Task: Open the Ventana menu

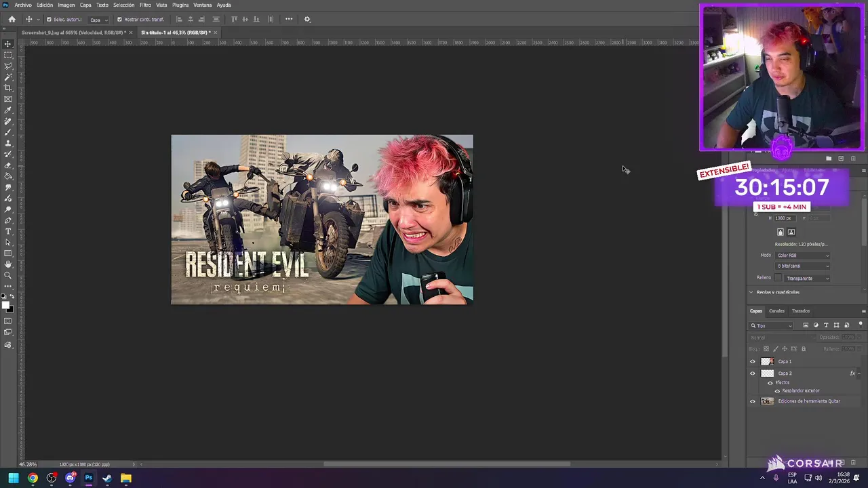Action: coord(203,5)
